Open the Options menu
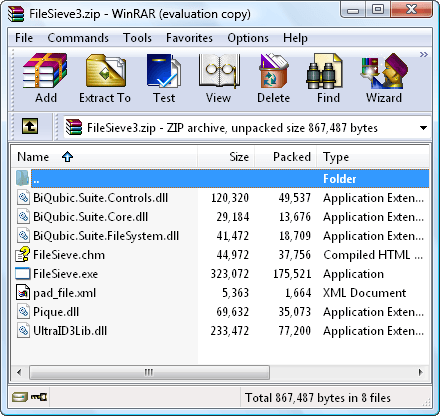The image size is (440, 416). pyautogui.click(x=248, y=38)
